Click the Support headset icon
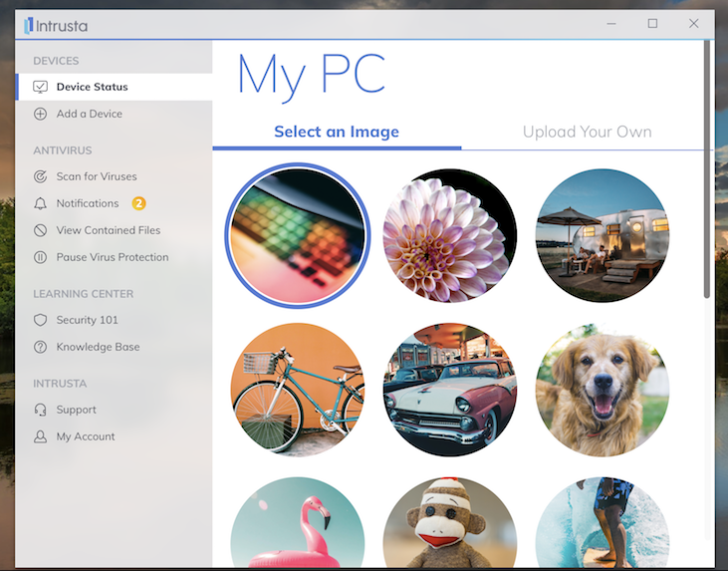 tap(41, 410)
